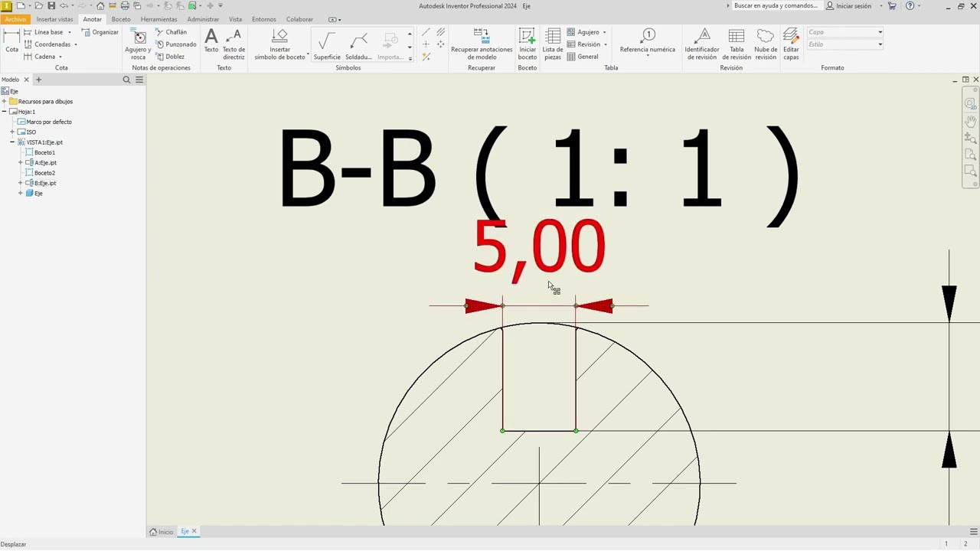This screenshot has width=980, height=551.
Task: Switch to the Inicio document tab
Action: (162, 531)
